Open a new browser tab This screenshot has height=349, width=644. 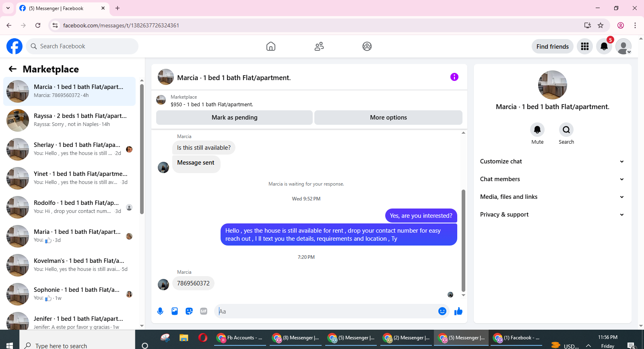point(118,8)
